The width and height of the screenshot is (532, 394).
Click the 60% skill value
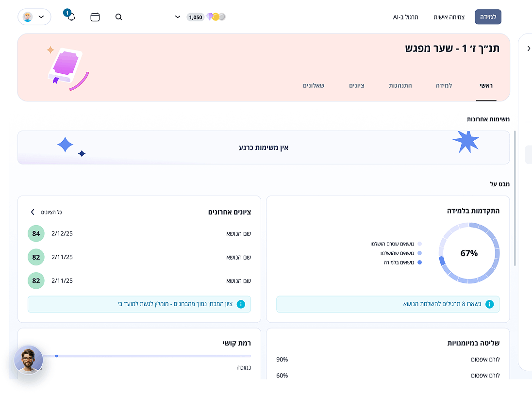pyautogui.click(x=282, y=376)
